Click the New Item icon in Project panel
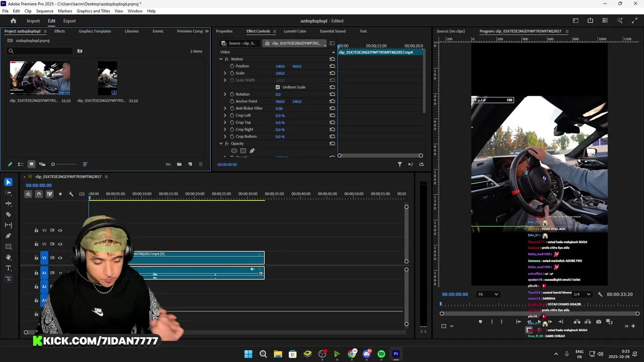 (x=190, y=164)
